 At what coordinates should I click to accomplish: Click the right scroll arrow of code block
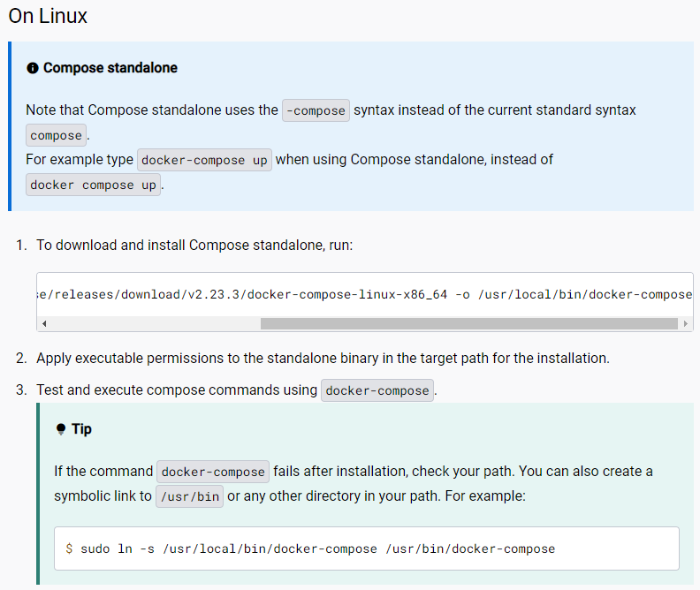(x=686, y=323)
